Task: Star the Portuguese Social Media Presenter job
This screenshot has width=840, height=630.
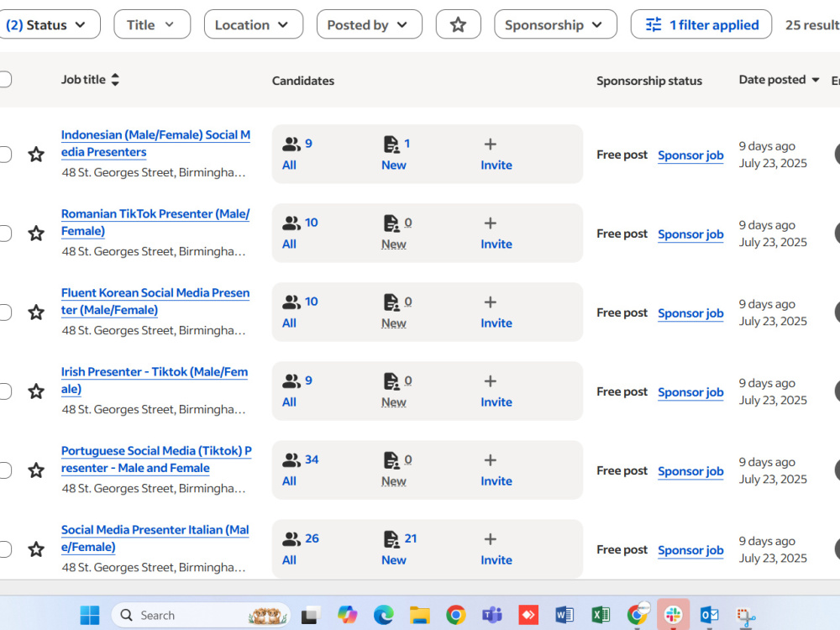Action: point(36,470)
